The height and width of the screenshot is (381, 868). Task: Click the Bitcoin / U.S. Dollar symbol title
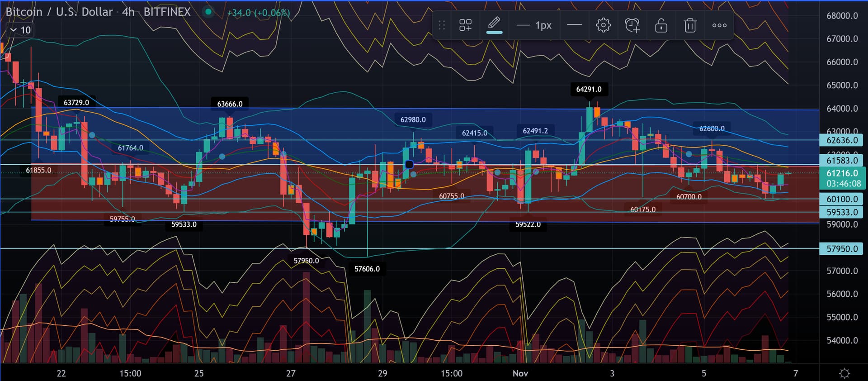tap(59, 12)
